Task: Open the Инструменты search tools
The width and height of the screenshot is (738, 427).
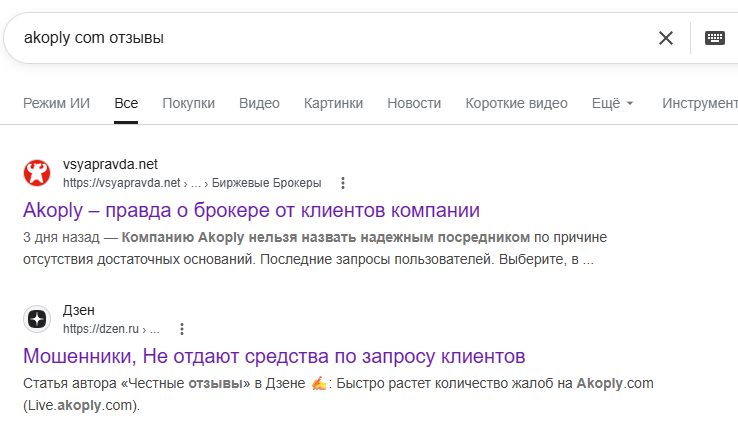Action: tap(700, 103)
